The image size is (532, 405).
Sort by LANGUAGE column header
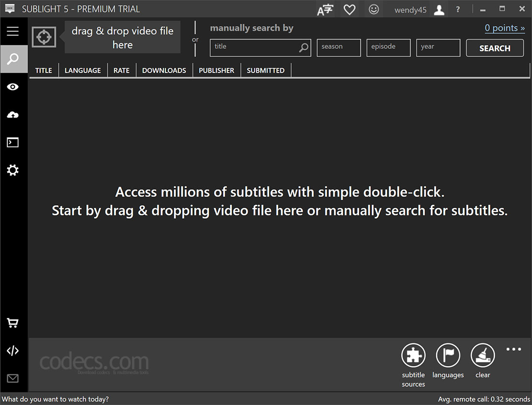(83, 70)
